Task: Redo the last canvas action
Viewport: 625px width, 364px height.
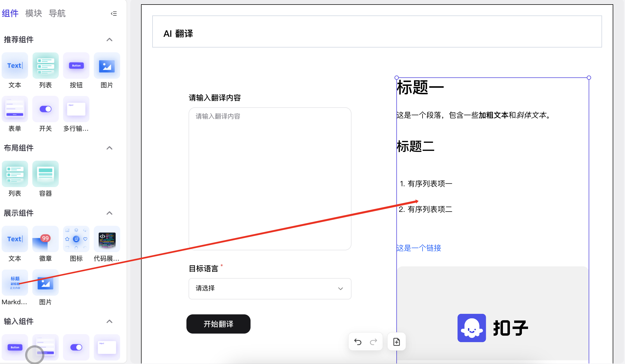Action: click(x=373, y=342)
